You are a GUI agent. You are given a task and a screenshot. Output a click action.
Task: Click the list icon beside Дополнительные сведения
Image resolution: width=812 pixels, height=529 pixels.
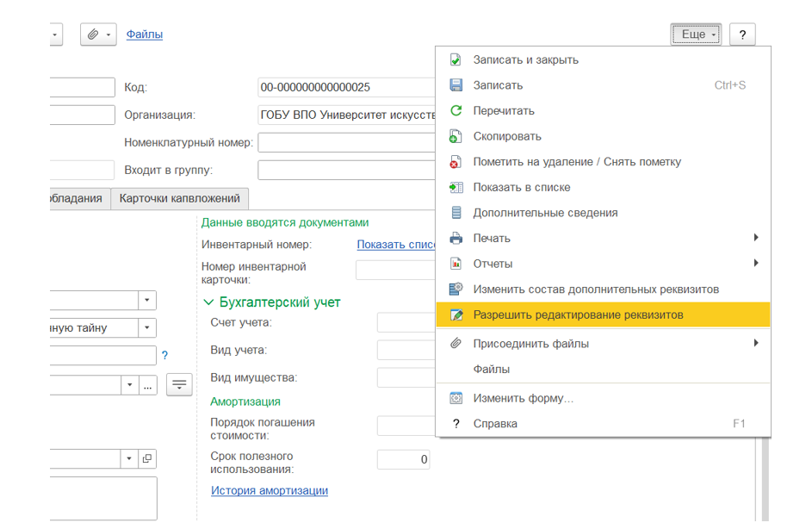[x=456, y=213]
